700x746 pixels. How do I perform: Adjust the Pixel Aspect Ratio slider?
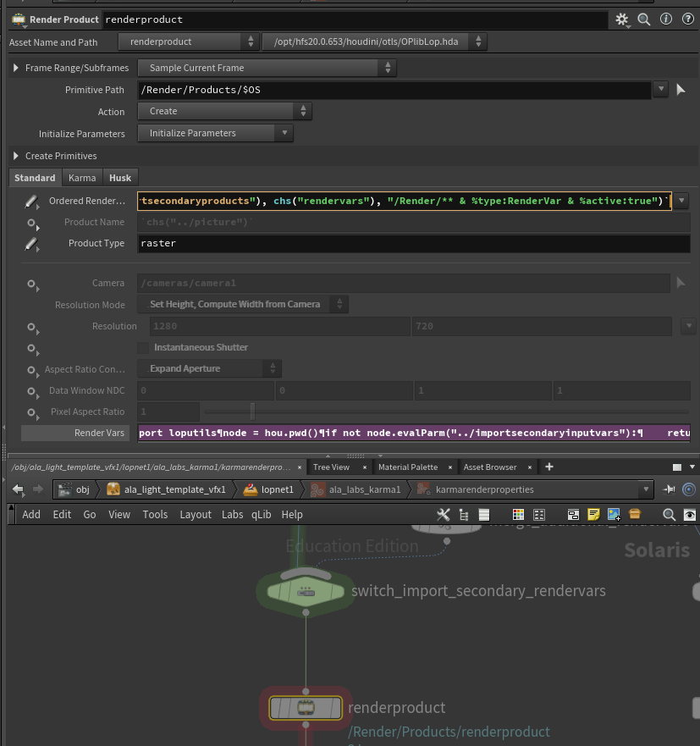pos(252,412)
